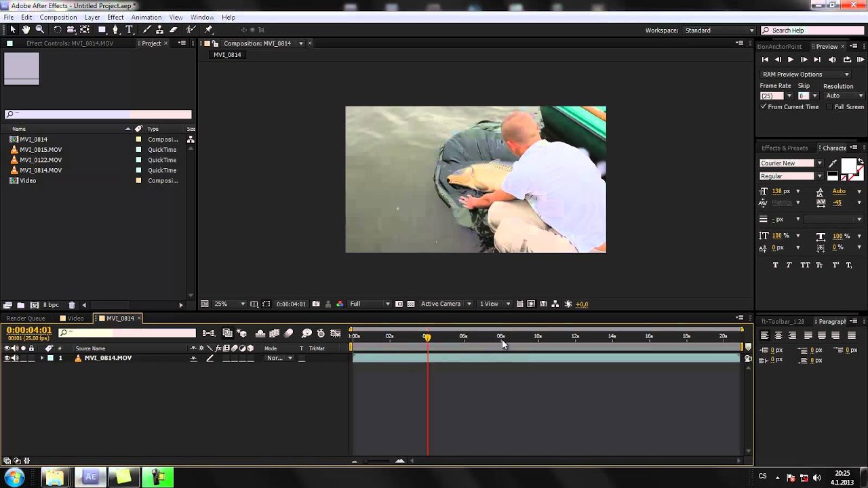Click reset exposure icon in viewer
The image size is (868, 488).
click(568, 304)
